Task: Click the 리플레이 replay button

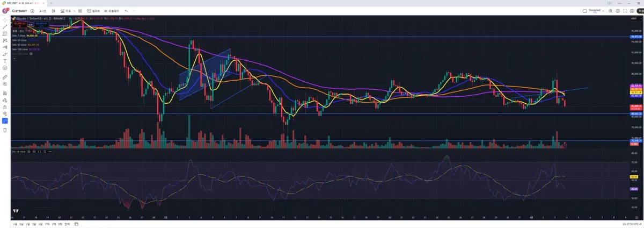Action: click(112, 11)
